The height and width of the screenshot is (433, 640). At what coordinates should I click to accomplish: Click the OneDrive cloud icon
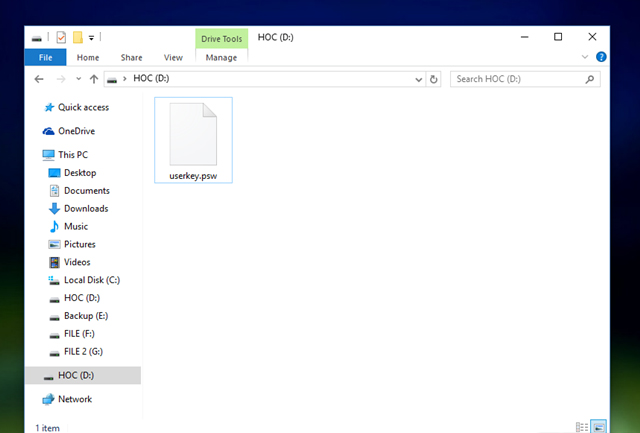tap(48, 131)
